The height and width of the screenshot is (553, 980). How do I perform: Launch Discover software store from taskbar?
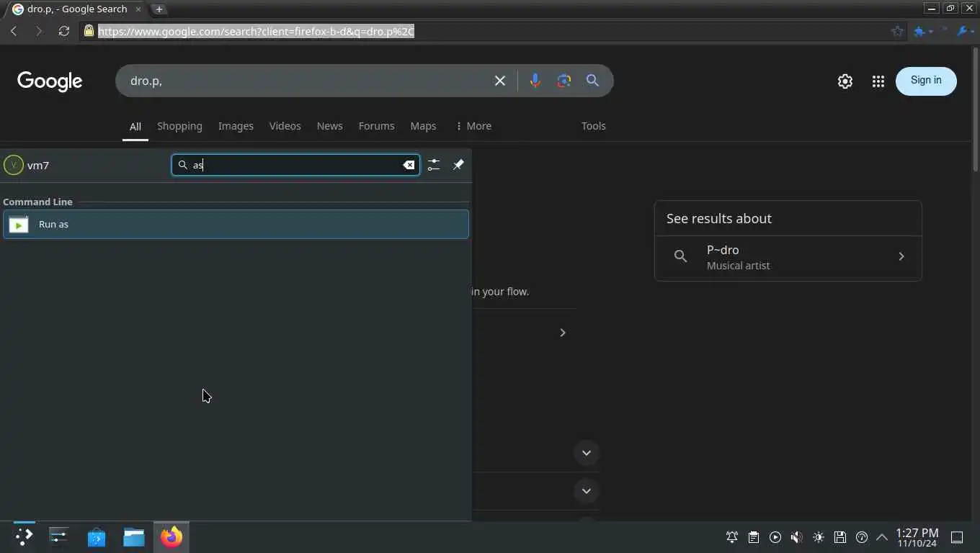click(97, 536)
